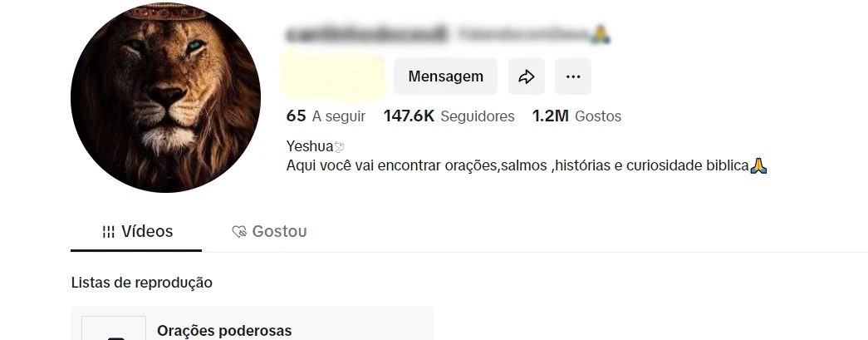
Task: Click the hidden-heart icon beside Gostou
Action: pos(239,231)
